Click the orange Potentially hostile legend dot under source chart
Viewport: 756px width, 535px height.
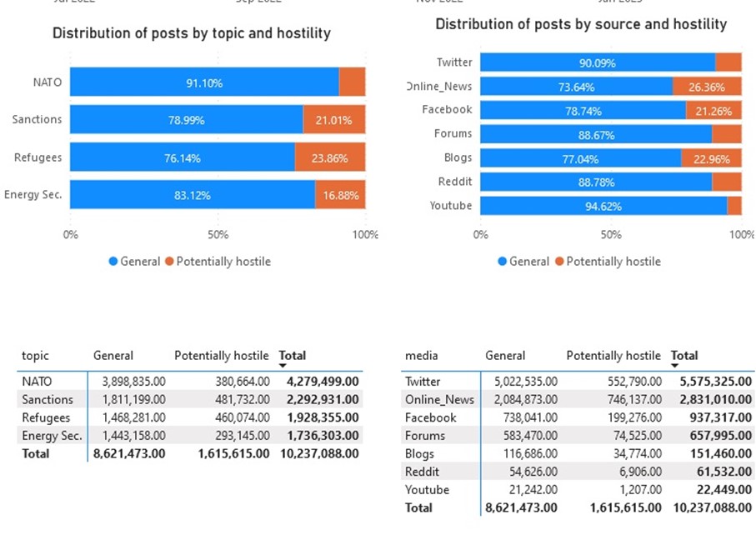pos(559,261)
